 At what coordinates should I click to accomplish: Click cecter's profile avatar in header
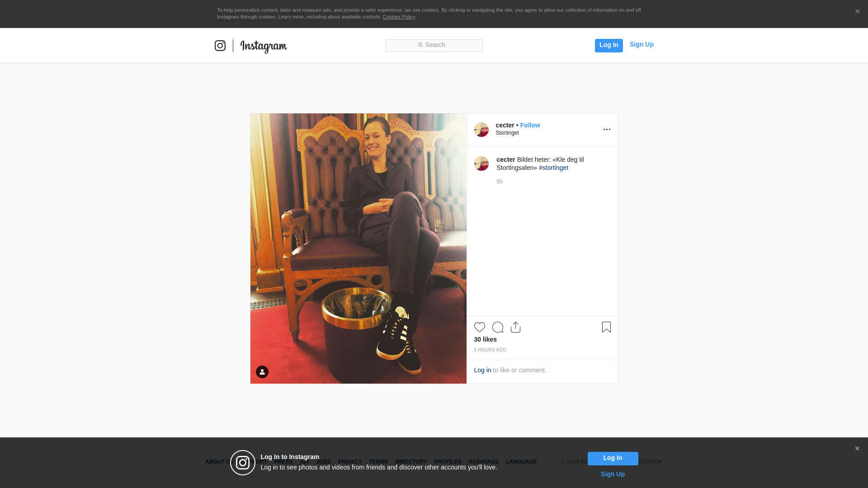pyautogui.click(x=481, y=130)
